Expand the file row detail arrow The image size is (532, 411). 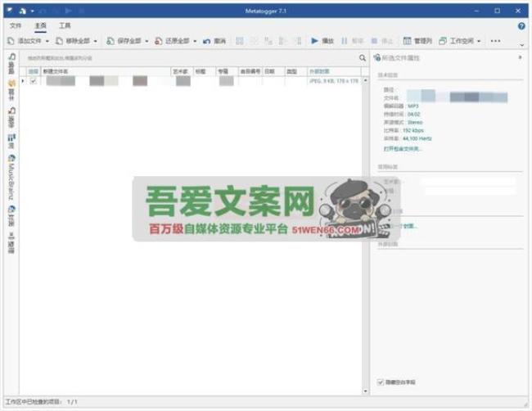click(x=23, y=81)
